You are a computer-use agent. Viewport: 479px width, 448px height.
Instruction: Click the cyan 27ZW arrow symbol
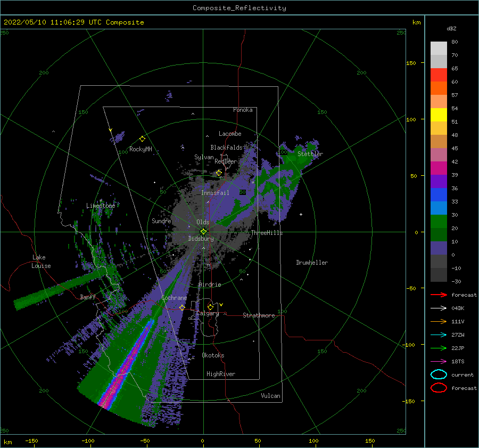[x=439, y=335]
